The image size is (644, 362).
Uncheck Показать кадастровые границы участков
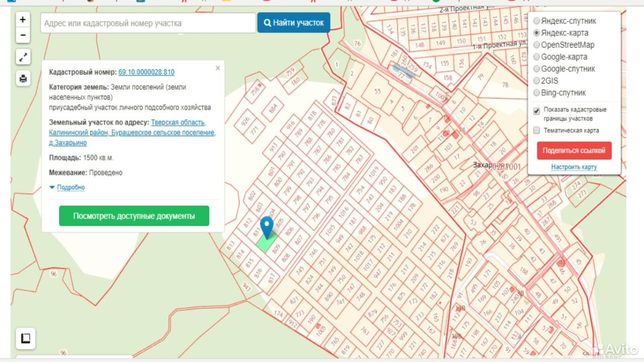point(537,111)
